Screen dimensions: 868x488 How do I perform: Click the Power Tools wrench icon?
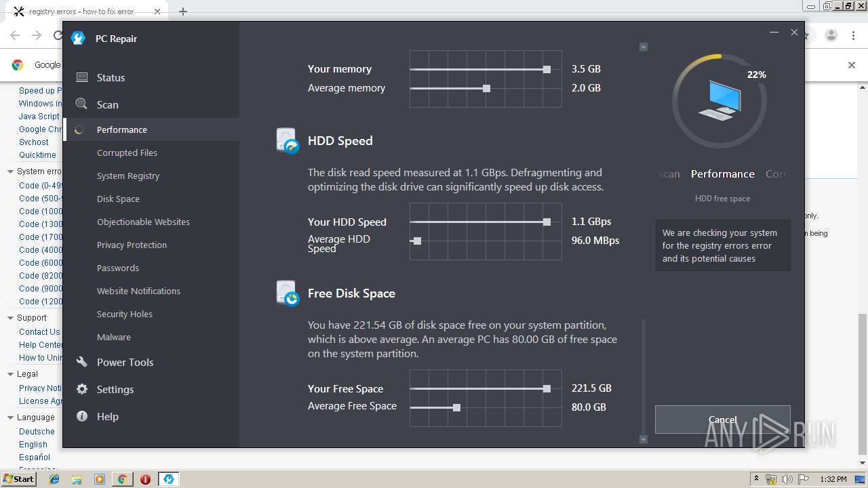click(x=82, y=362)
